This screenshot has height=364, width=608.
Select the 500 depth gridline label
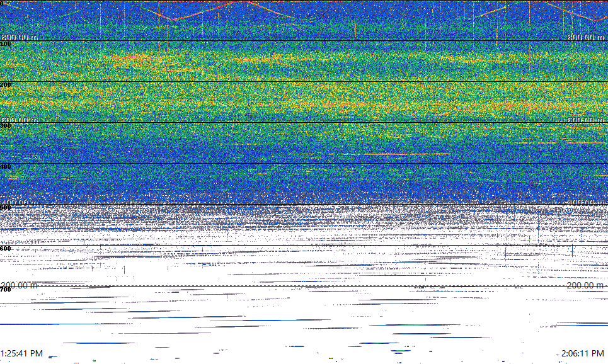[6, 208]
